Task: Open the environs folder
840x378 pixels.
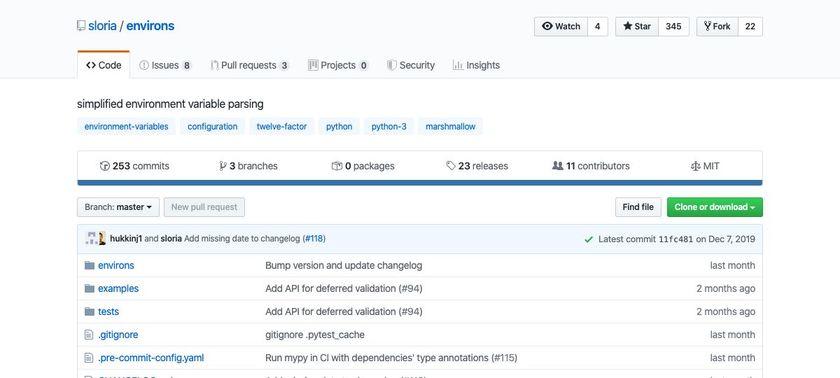Action: pyautogui.click(x=116, y=266)
